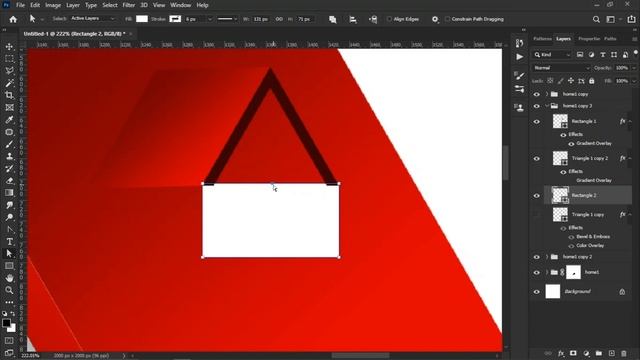Delete layer using trash icon

(624, 353)
